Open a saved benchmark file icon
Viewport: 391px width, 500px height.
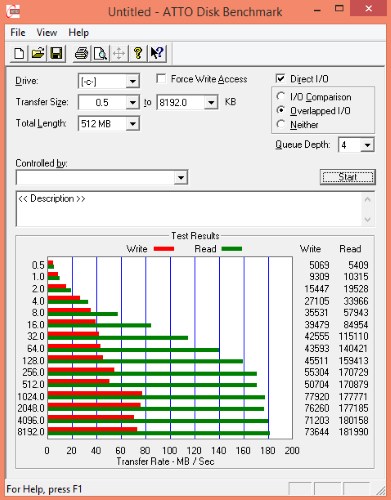coord(38,53)
